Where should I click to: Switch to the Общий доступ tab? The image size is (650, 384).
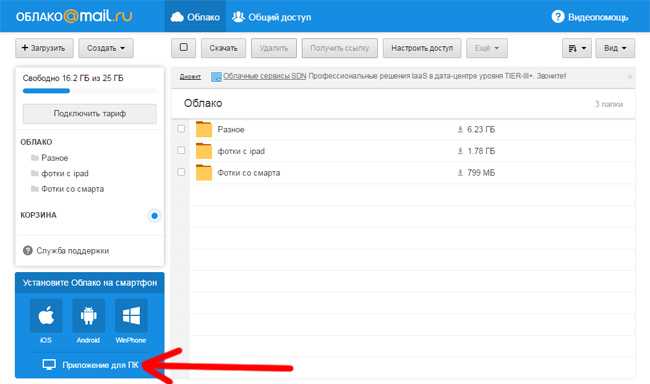pyautogui.click(x=272, y=17)
